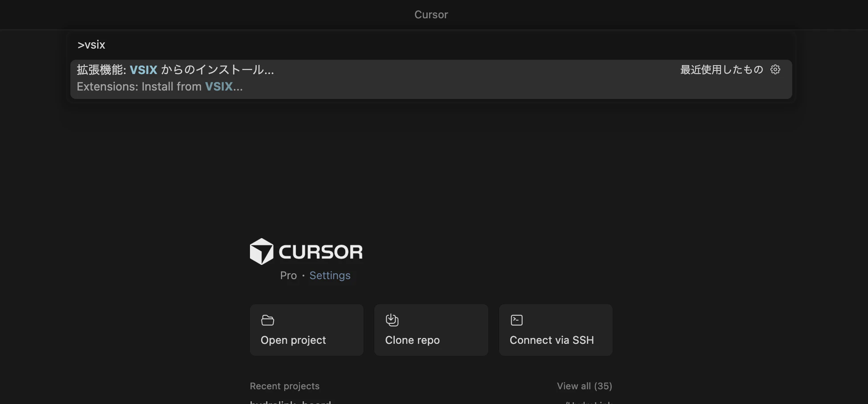The image size is (868, 404).
Task: Click the Recent projects heading
Action: click(285, 386)
